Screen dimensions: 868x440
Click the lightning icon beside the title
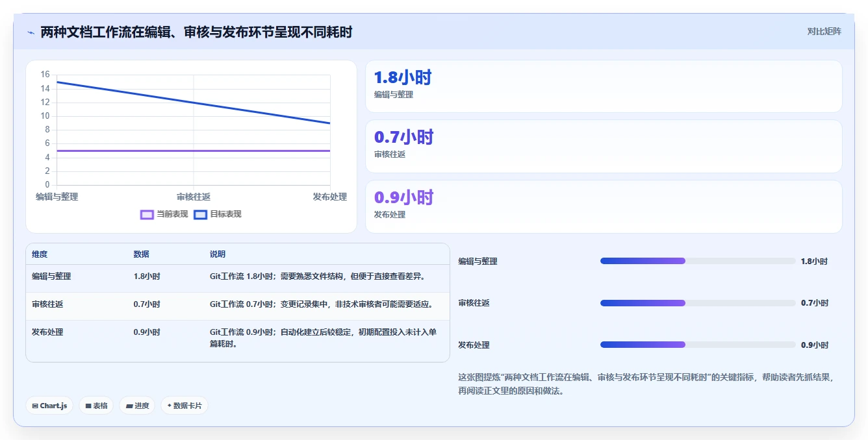point(31,32)
